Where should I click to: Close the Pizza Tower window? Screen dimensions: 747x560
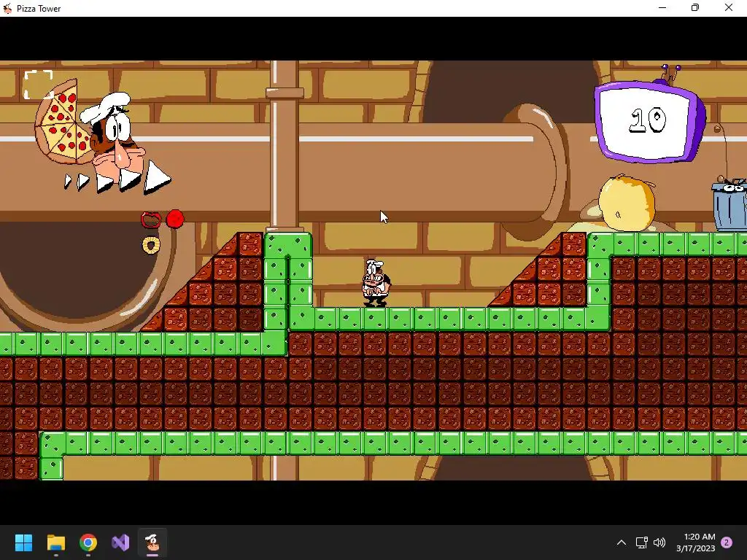pyautogui.click(x=729, y=7)
